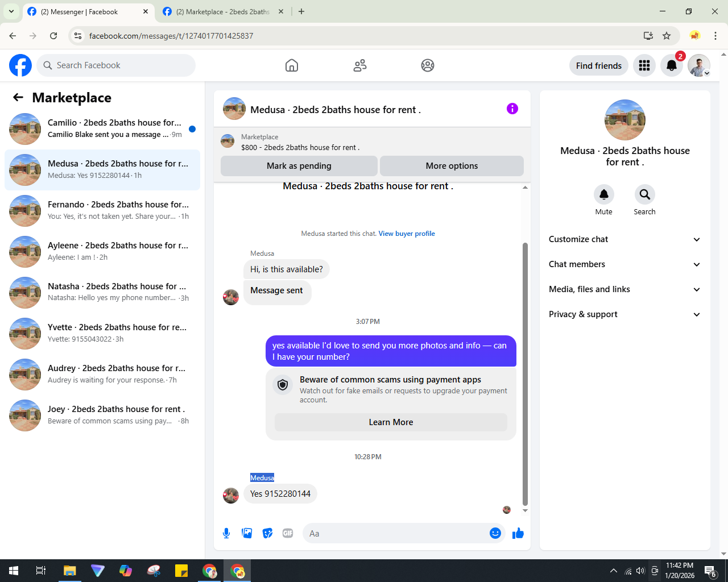
Task: Open Joey's conversation in the list
Action: point(102,415)
